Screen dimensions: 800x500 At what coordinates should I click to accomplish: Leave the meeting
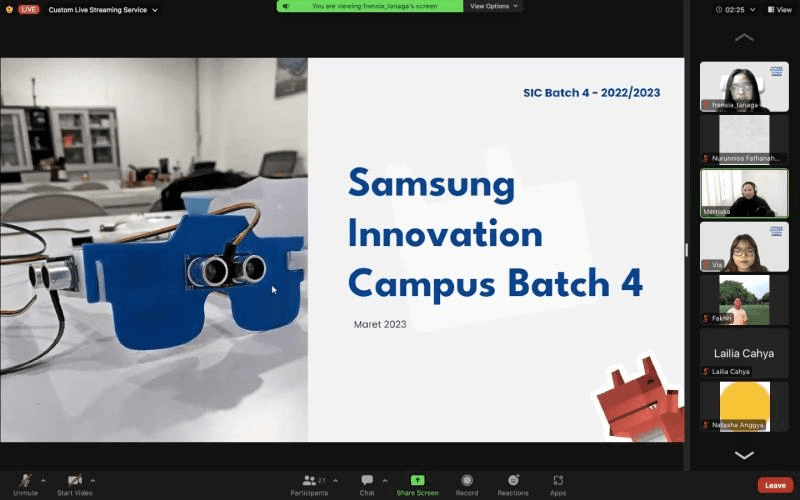775,485
